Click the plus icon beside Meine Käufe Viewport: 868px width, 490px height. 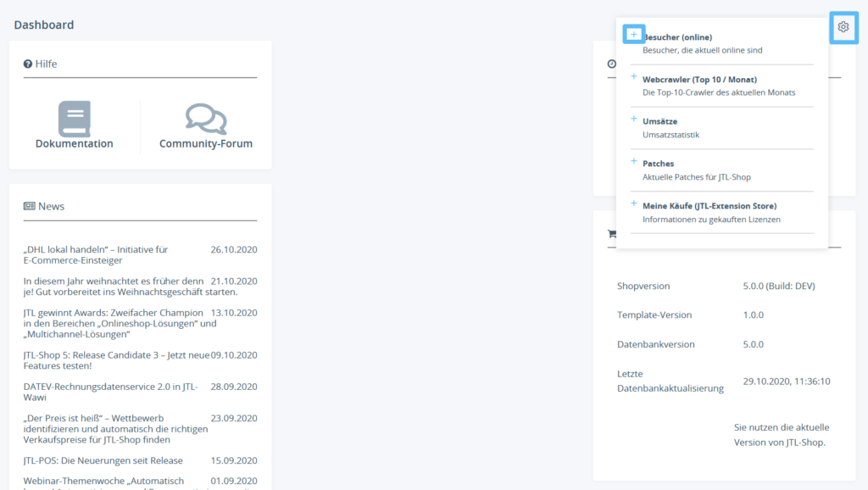click(634, 203)
